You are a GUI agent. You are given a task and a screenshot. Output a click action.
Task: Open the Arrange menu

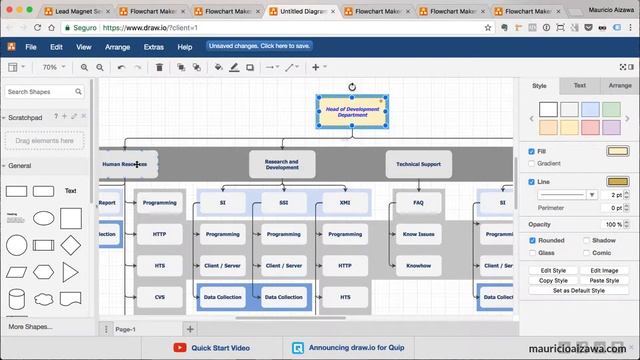pyautogui.click(x=118, y=47)
